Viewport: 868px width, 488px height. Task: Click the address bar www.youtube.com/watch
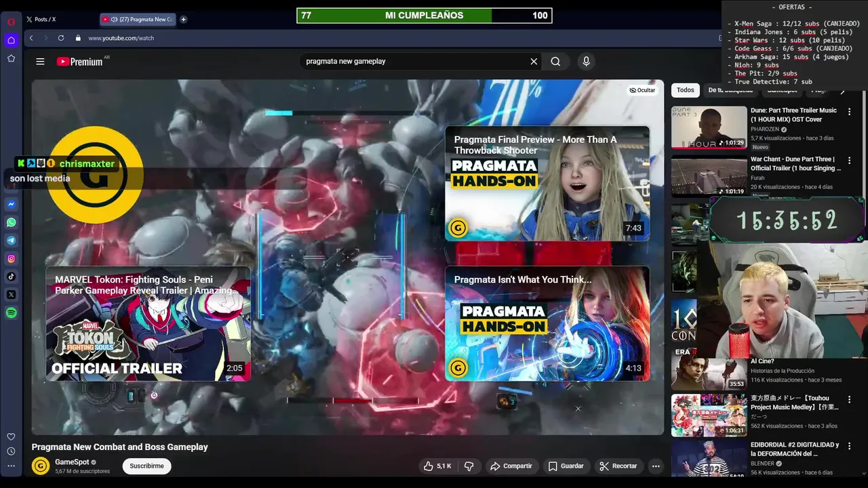(x=121, y=38)
